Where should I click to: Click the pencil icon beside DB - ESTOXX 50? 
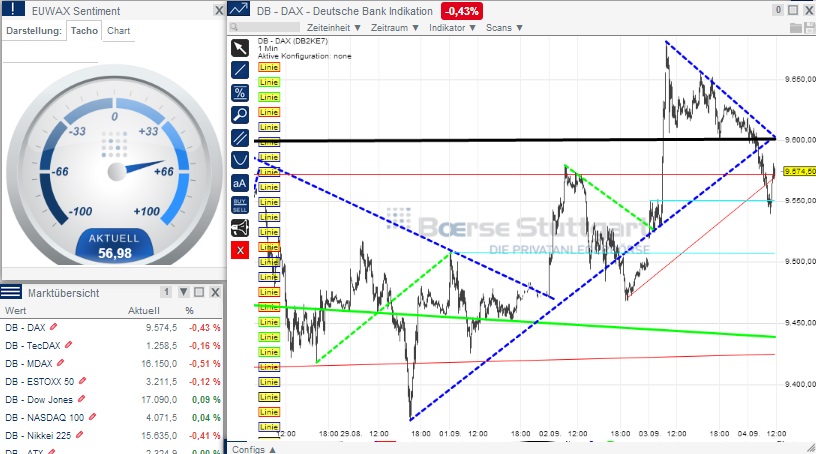pyautogui.click(x=82, y=381)
